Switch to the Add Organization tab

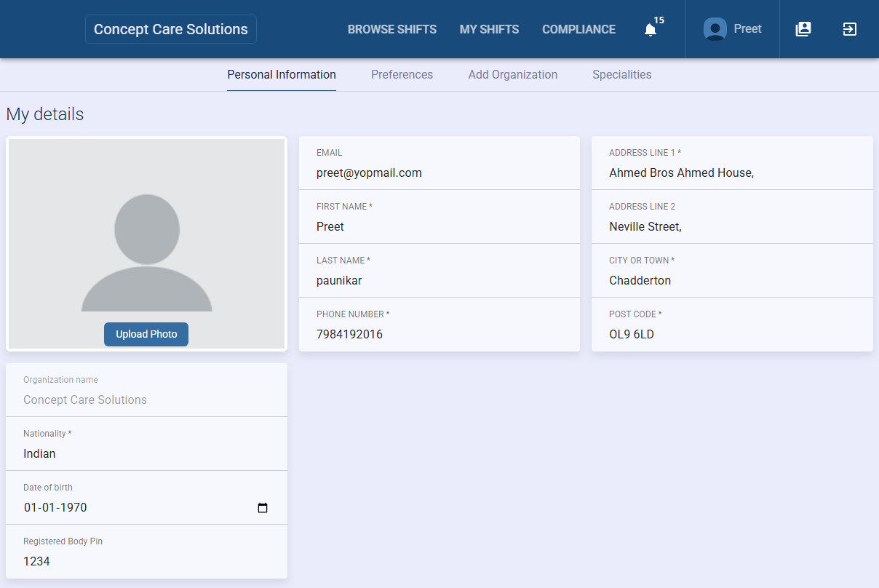point(513,74)
